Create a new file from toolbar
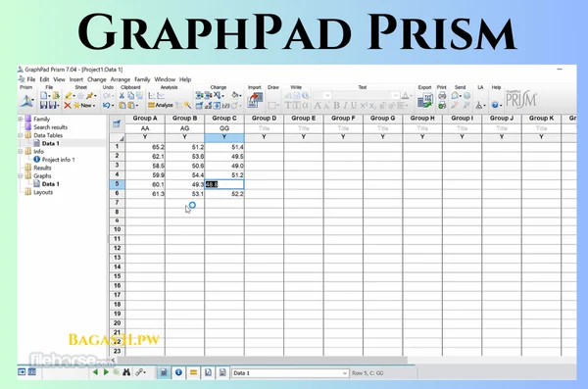This screenshot has height=389, width=588. 44,96
